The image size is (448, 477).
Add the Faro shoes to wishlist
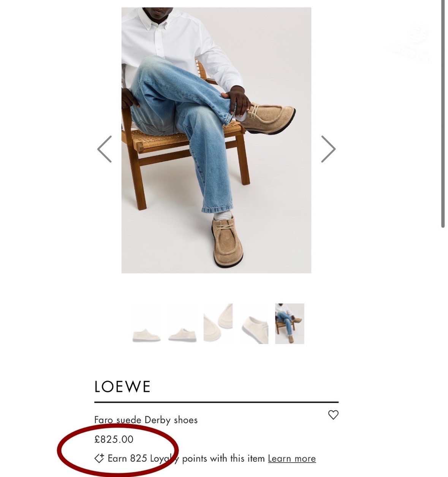(x=333, y=415)
